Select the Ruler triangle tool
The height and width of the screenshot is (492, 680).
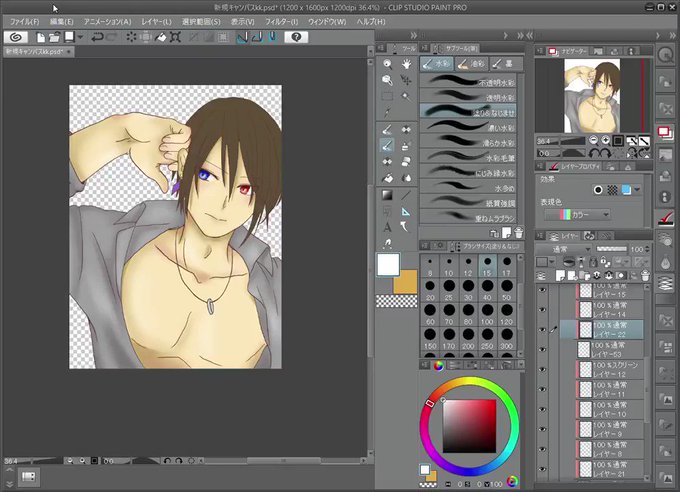tap(406, 211)
